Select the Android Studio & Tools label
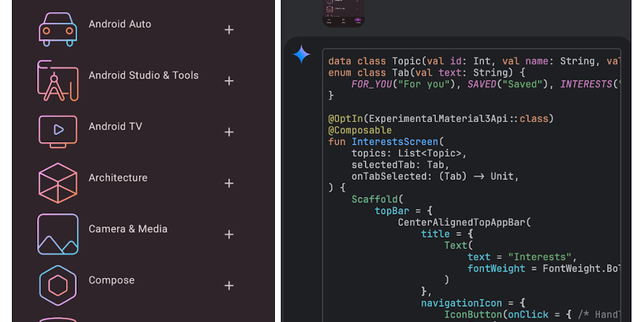Image resolution: width=644 pixels, height=322 pixels. pos(144,75)
